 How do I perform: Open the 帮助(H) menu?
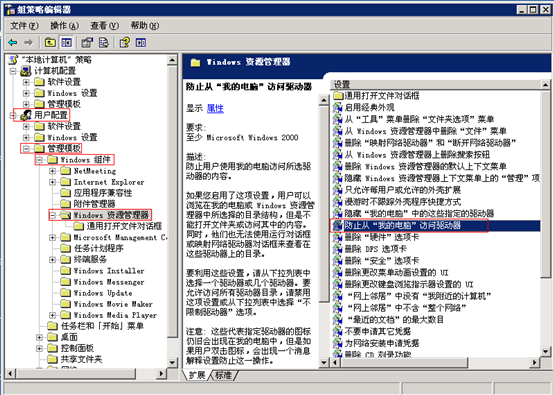[x=144, y=26]
